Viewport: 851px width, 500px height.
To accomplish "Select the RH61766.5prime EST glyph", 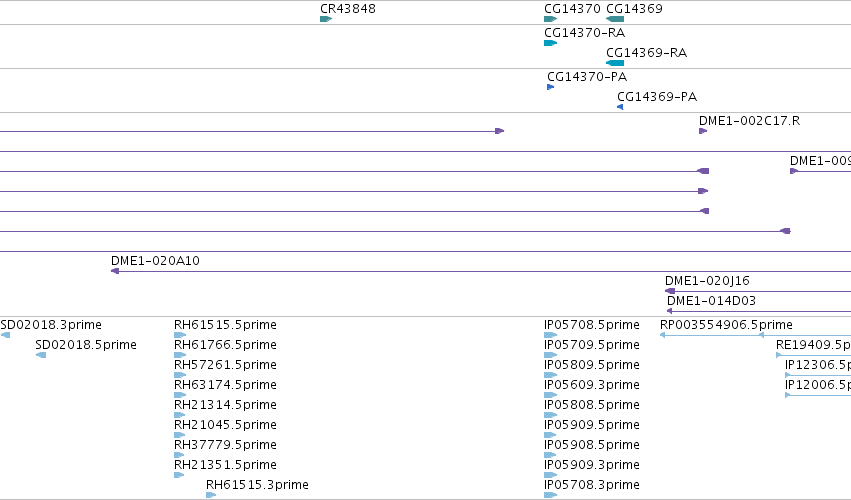I will 180,355.
